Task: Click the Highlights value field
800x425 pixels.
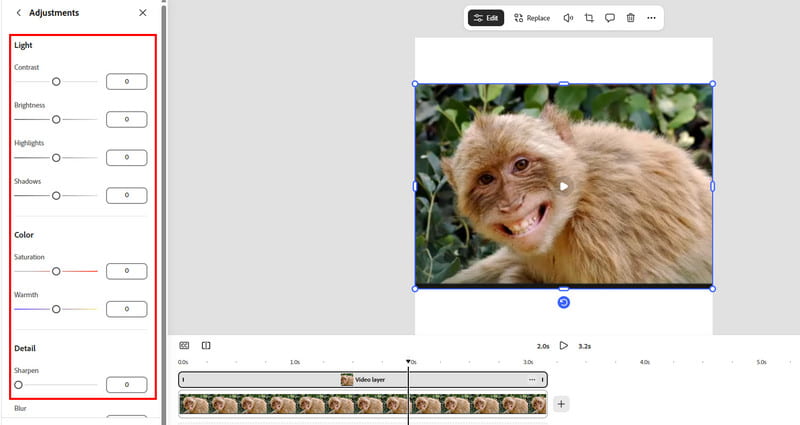Action: coord(127,158)
